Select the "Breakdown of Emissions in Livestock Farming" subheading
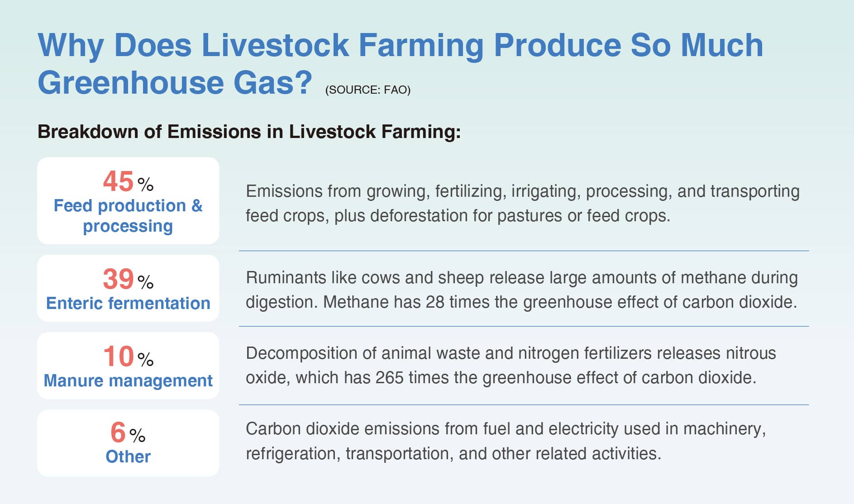Screen dimensions: 854x504 tap(249, 132)
